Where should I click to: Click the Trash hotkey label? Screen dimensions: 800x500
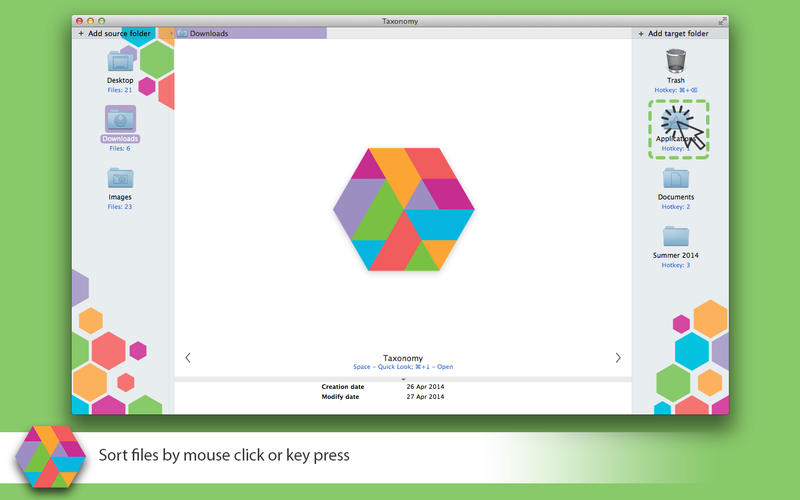(x=676, y=90)
